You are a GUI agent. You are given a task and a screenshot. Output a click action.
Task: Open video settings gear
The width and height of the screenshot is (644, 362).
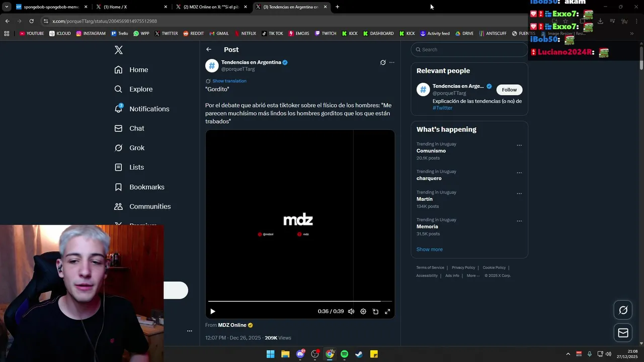point(363,311)
